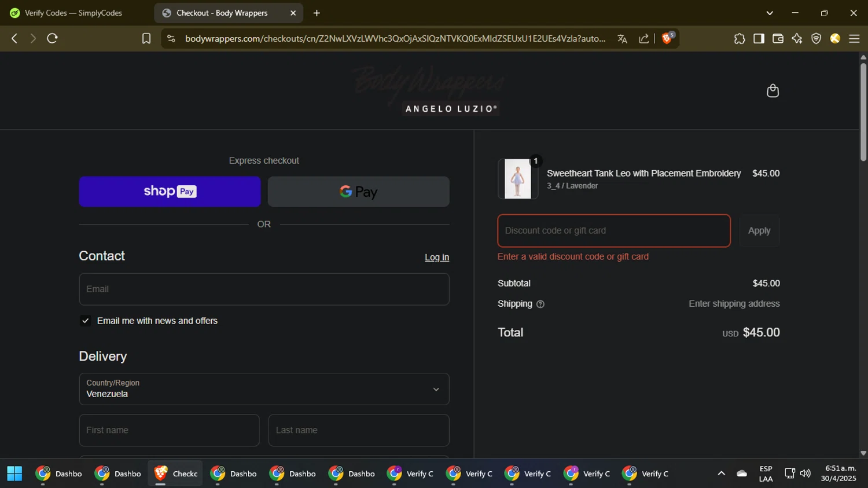Pay with the Shop Pay button

(170, 192)
